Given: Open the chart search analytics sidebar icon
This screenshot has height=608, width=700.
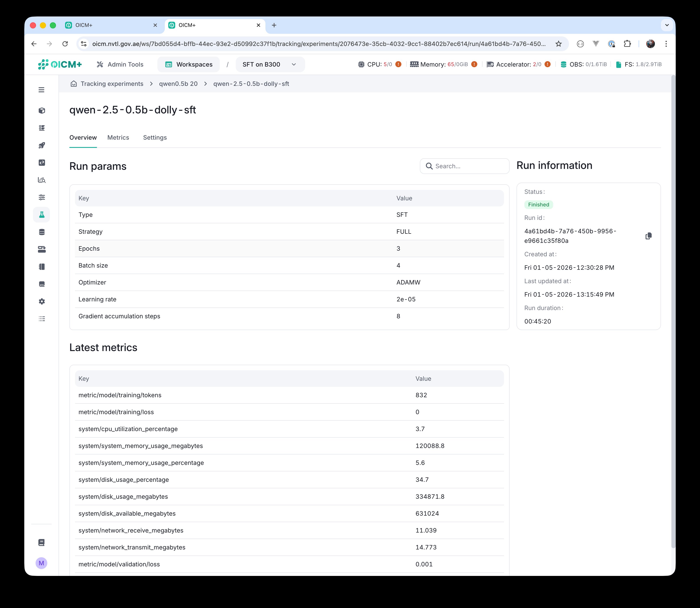Looking at the screenshot, I should [x=42, y=180].
